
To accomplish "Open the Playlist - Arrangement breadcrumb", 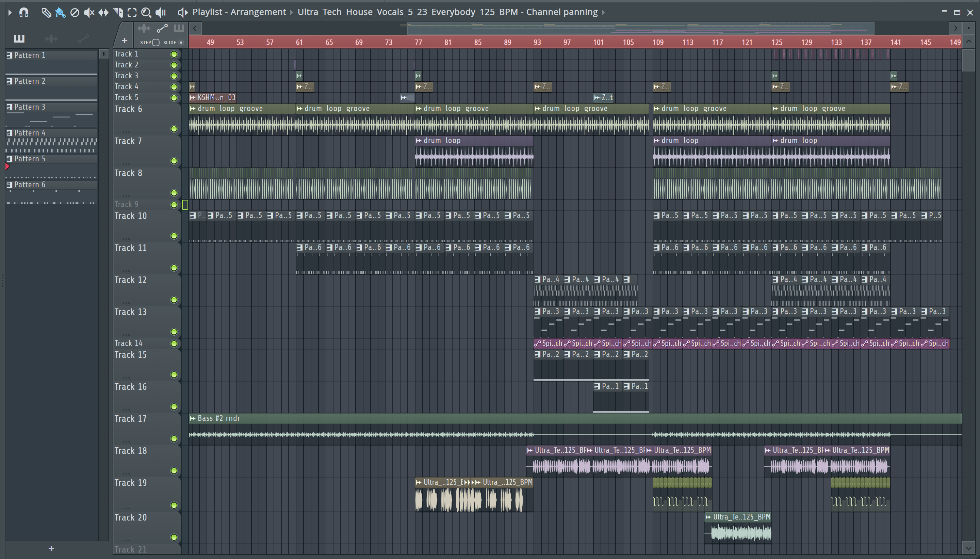I will pos(239,12).
